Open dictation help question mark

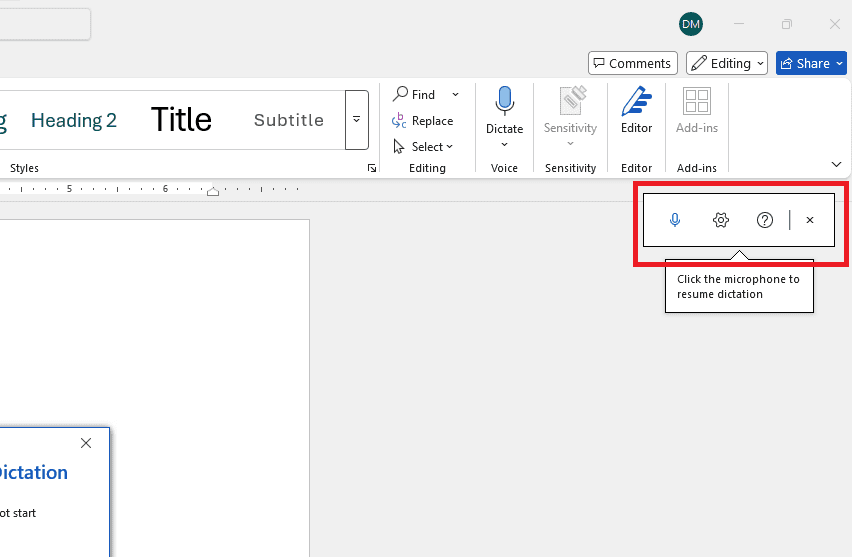click(x=765, y=220)
